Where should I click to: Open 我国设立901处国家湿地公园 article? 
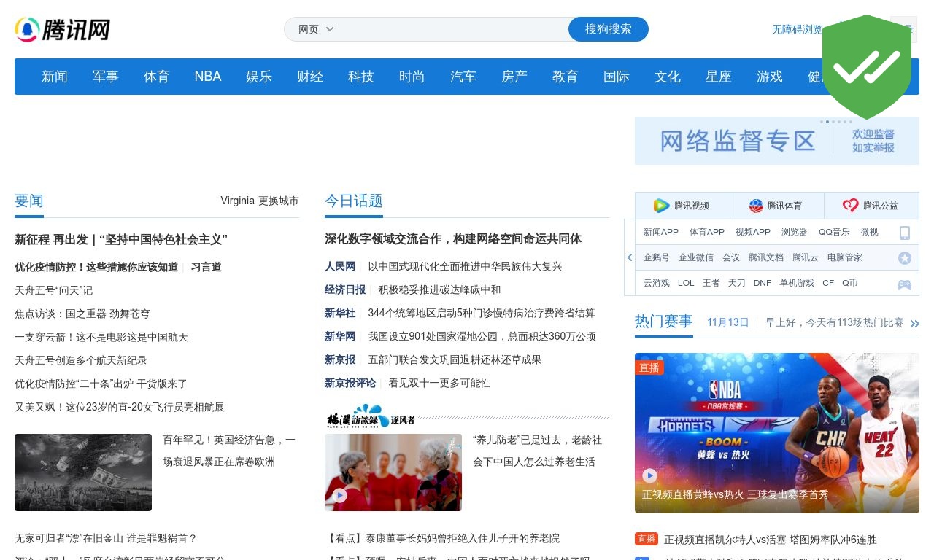[482, 336]
